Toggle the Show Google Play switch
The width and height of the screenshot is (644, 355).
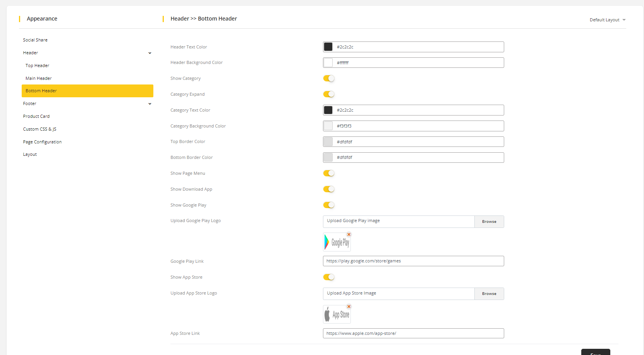[329, 205]
